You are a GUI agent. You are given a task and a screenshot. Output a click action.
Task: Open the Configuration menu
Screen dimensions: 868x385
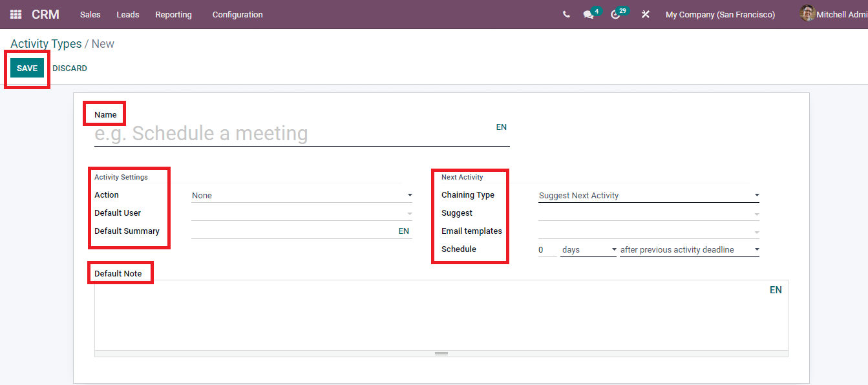237,14
